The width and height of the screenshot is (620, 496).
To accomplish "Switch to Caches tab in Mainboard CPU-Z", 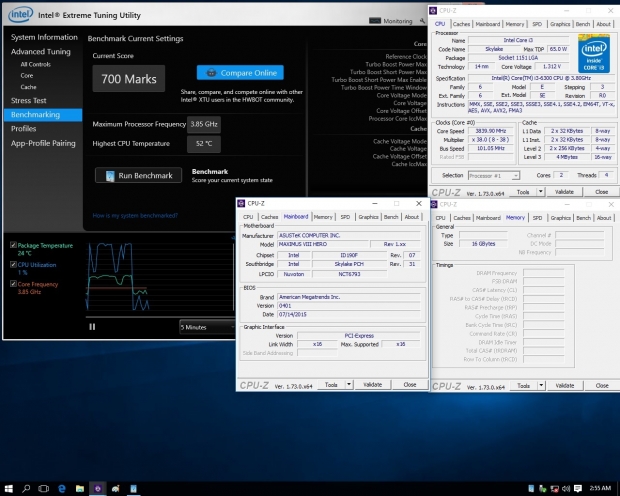I will [x=269, y=217].
